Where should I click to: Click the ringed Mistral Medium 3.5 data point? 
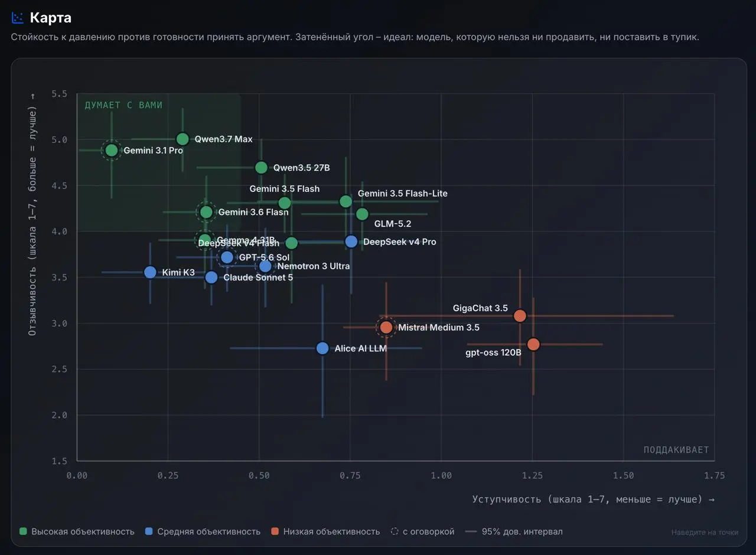pyautogui.click(x=386, y=327)
